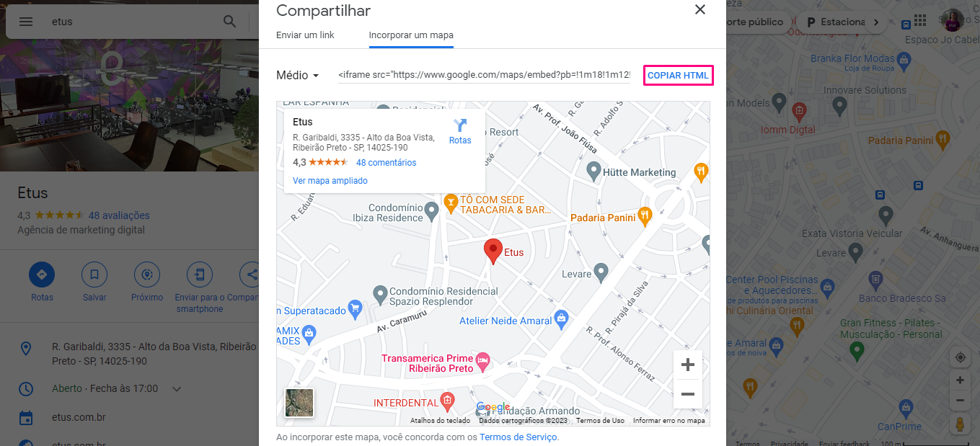Switch to Enviar um link tab
The height and width of the screenshot is (446, 980).
pos(305,35)
